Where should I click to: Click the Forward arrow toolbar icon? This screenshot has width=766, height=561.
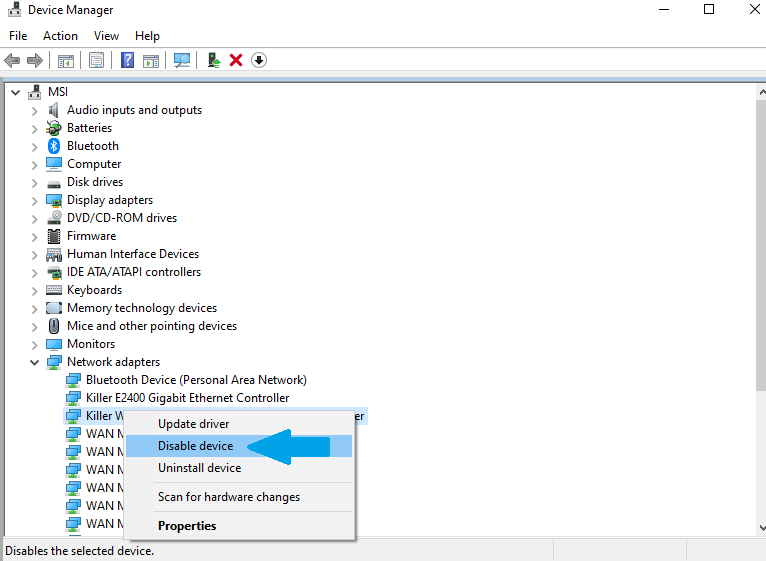(x=35, y=61)
